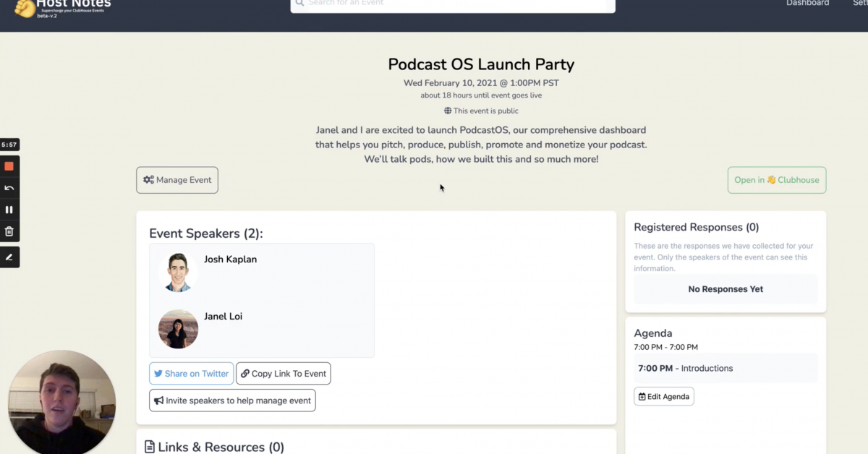The image size is (868, 454).
Task: Pause the screen recording
Action: [x=9, y=210]
